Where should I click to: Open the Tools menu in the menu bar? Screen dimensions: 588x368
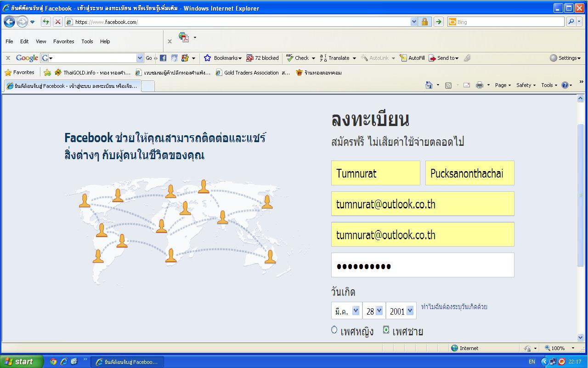87,41
